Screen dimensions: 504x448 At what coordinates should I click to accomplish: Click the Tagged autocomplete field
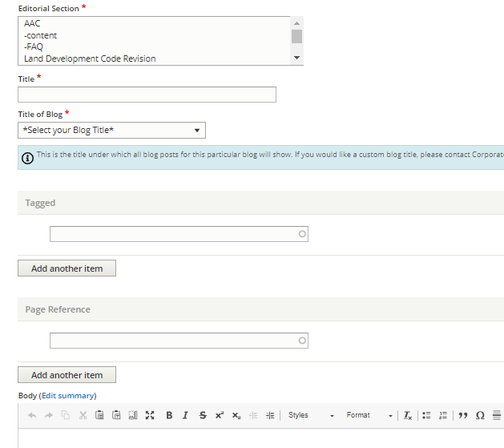click(179, 234)
